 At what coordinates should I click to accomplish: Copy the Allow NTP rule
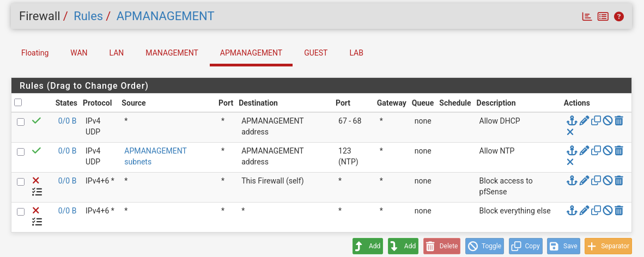[x=596, y=151]
